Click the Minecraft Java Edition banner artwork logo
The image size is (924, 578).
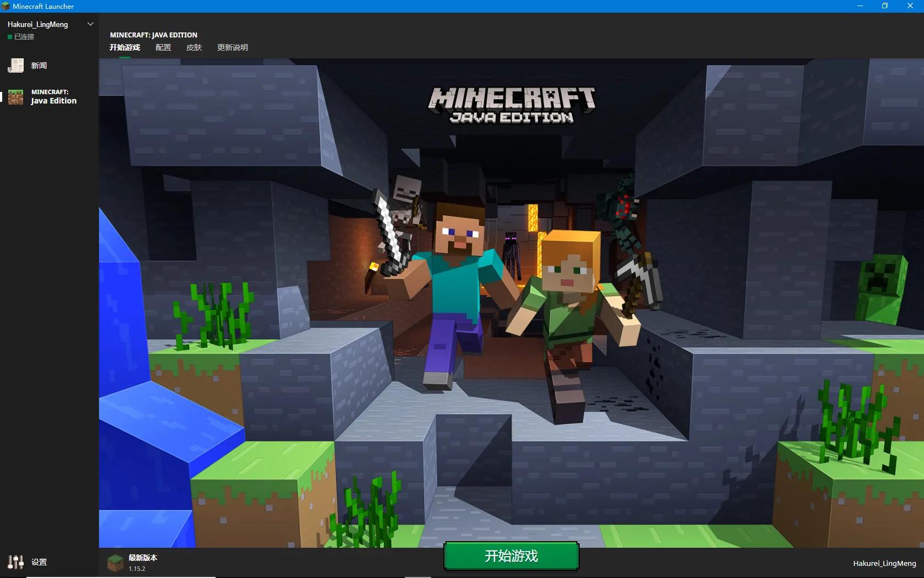512,105
